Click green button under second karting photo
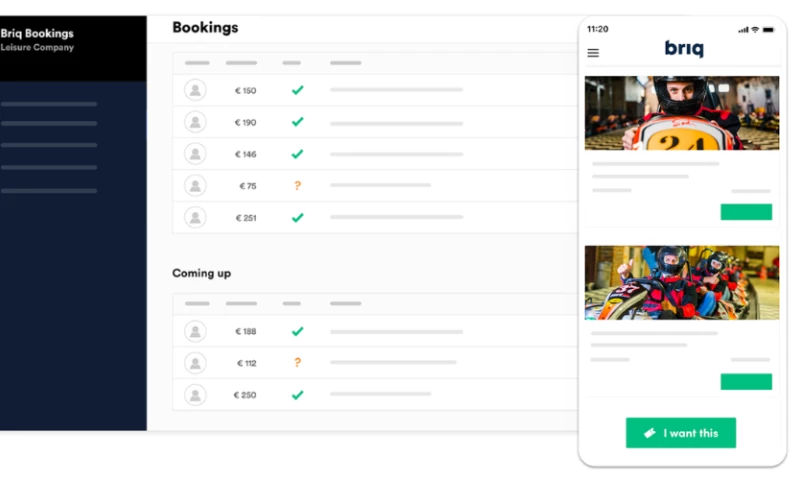Viewport: 800px width, 480px height. 746,382
